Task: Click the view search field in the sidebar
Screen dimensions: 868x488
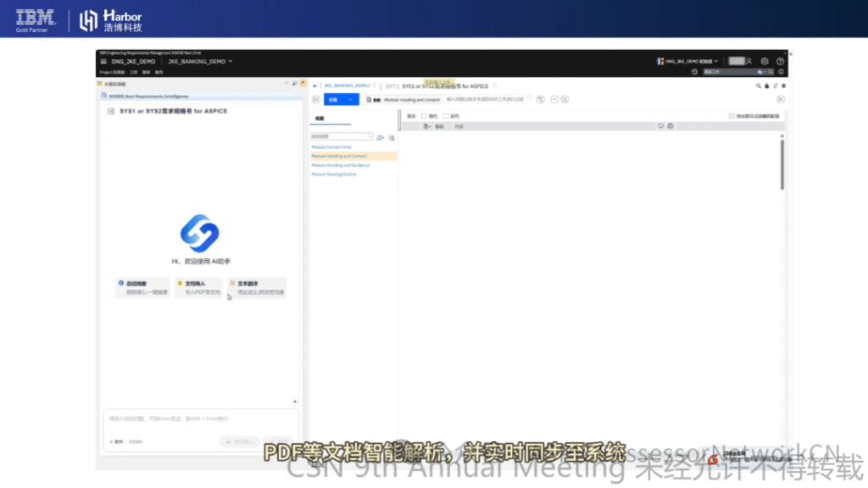Action: pos(342,136)
